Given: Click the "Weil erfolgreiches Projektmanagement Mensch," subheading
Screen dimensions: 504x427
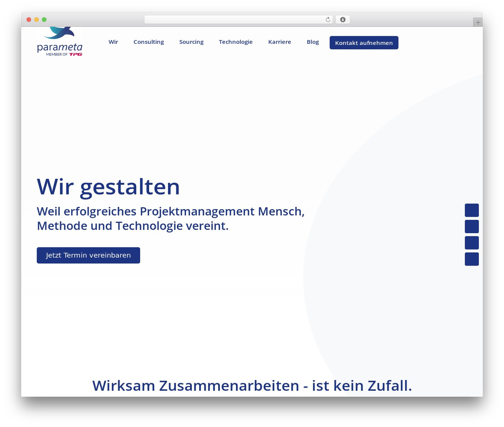Looking at the screenshot, I should (x=170, y=212).
